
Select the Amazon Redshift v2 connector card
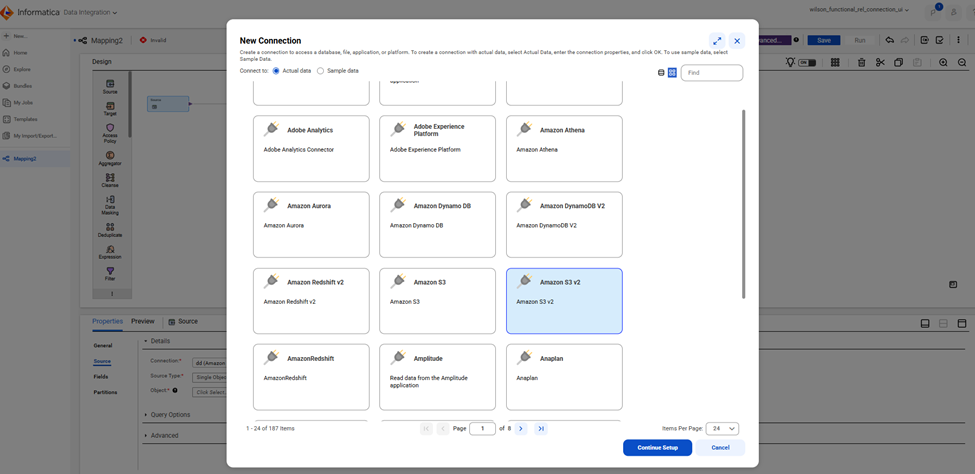click(311, 301)
